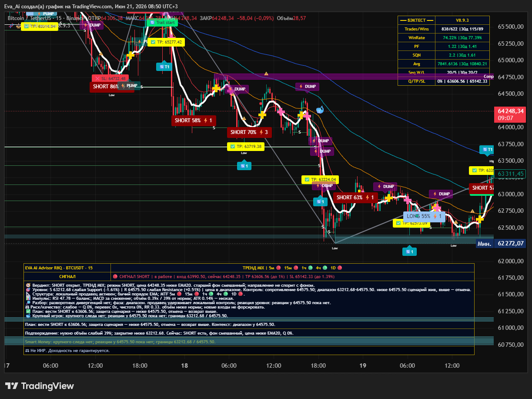
Task: Select DUMP label at purple zone start
Action: pyautogui.click(x=238, y=89)
